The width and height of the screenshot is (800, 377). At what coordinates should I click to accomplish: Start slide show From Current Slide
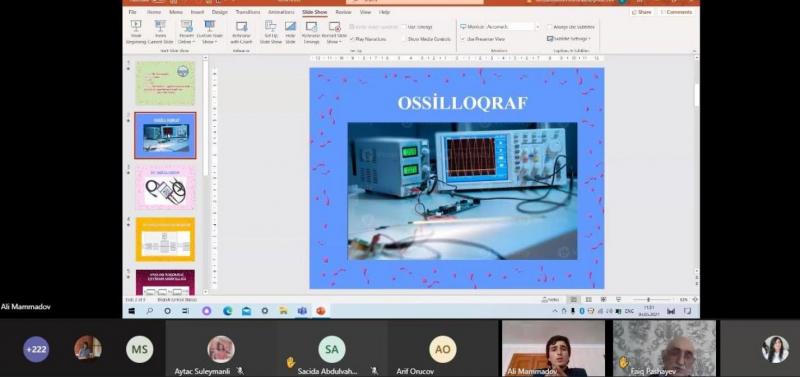(x=161, y=32)
